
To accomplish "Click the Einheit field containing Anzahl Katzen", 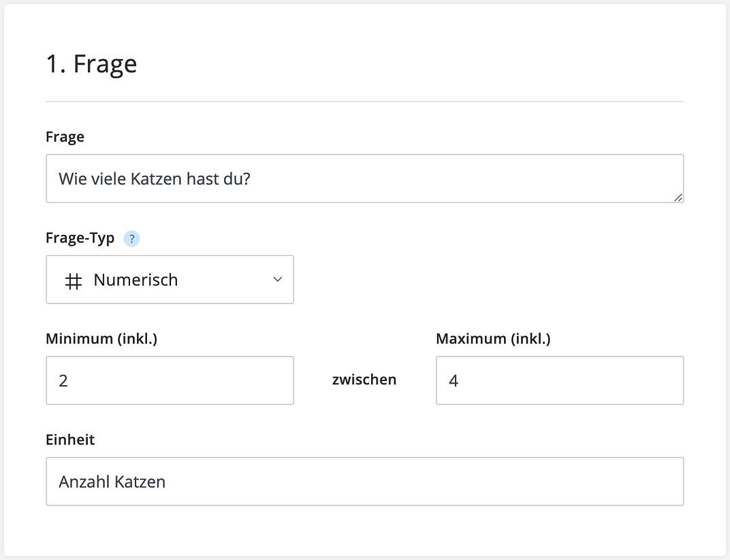I will click(364, 481).
